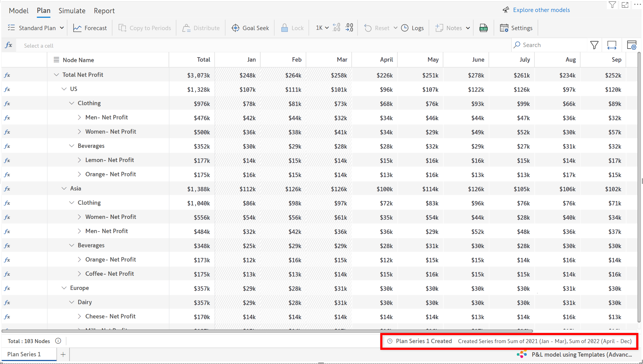Click the fx icon for Total Net Profit row

coord(7,75)
